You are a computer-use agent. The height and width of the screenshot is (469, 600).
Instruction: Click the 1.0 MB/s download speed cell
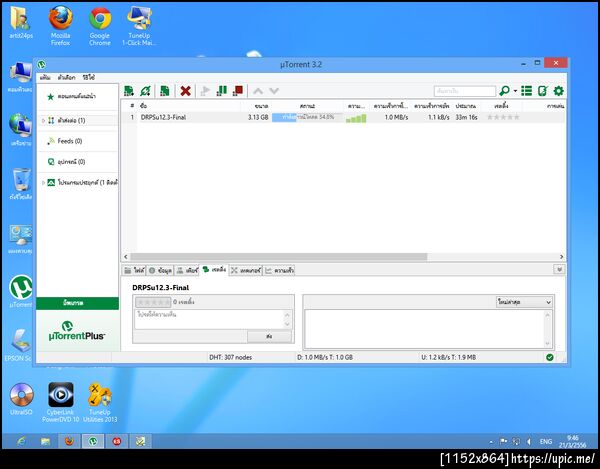tap(396, 117)
